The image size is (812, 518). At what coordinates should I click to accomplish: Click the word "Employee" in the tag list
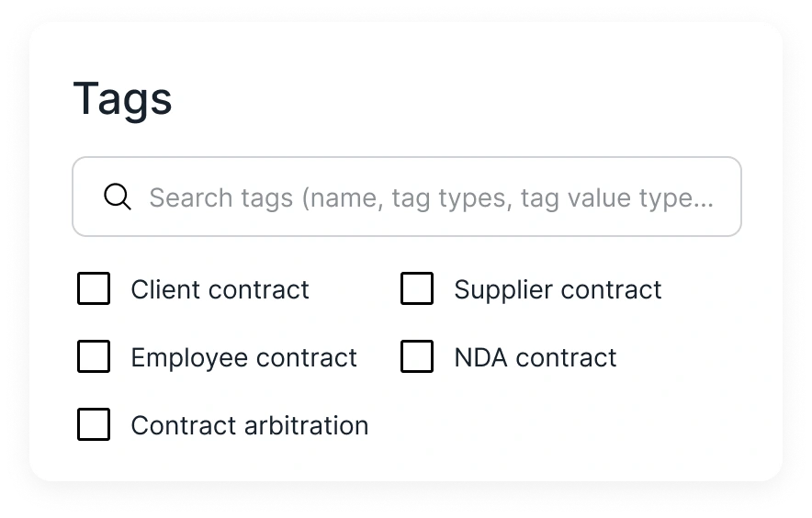189,357
